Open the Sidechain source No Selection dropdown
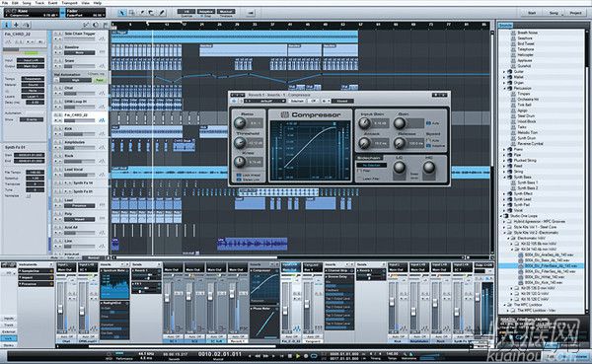Viewport: 592px width, 364px height. coord(372,165)
